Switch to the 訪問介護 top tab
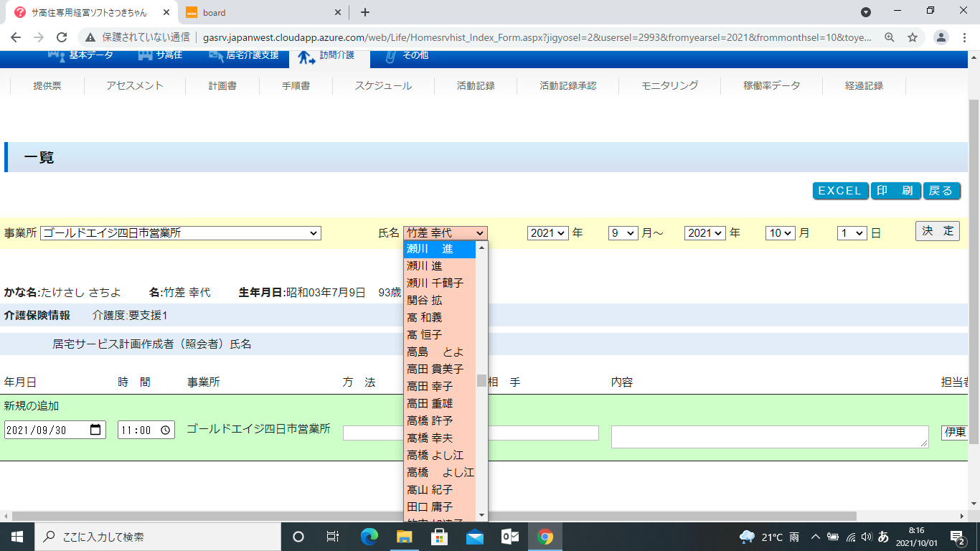 [326, 55]
